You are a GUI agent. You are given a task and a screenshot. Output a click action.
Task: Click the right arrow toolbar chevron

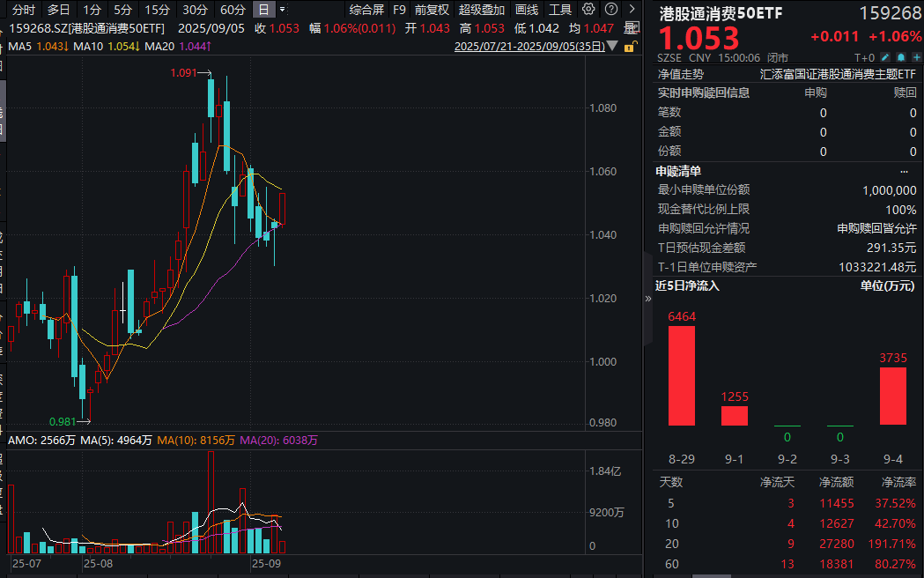(x=632, y=10)
